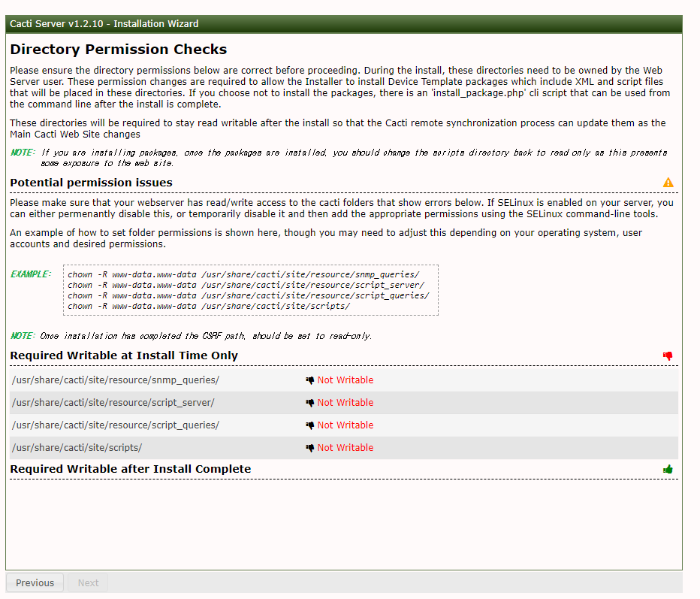Click the Previous button
700x599 pixels.
[x=35, y=582]
